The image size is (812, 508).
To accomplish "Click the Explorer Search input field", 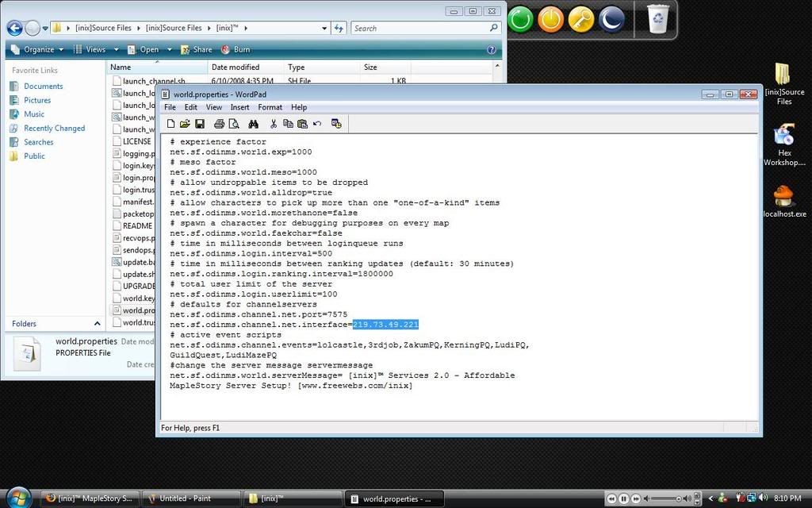I will click(426, 28).
